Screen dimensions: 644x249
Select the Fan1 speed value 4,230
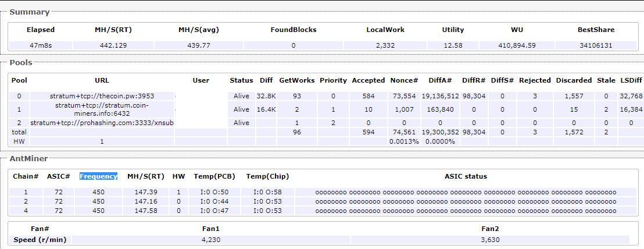[210, 239]
